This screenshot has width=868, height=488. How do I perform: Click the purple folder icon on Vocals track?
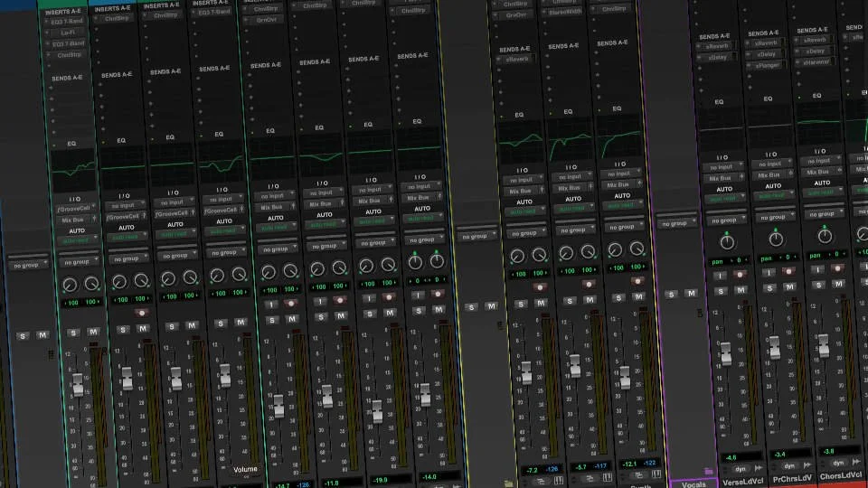point(709,472)
